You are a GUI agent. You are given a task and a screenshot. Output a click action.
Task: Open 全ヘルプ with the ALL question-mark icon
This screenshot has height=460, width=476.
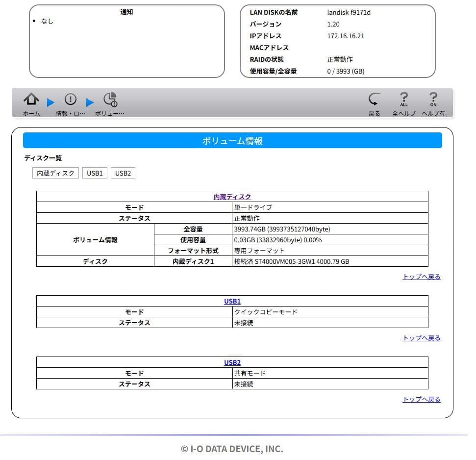403,103
